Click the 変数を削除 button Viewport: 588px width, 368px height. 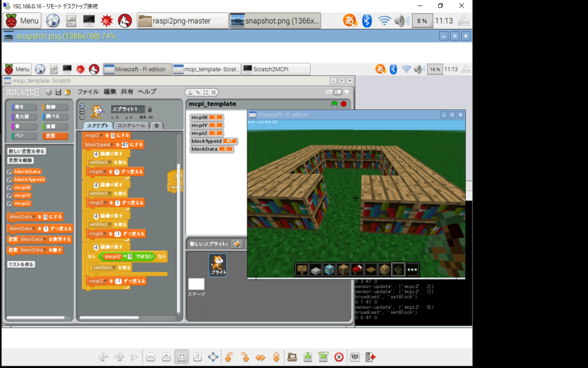[21, 160]
